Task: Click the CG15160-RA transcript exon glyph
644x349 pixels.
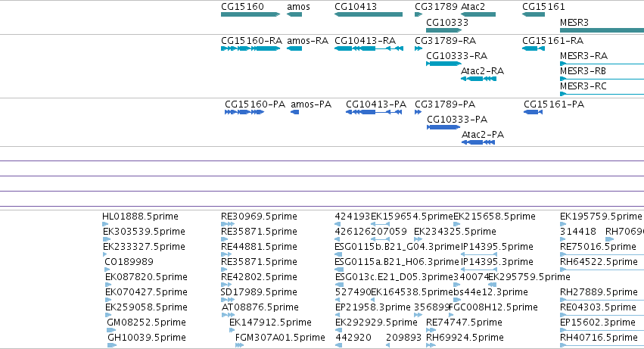Action: click(x=250, y=48)
